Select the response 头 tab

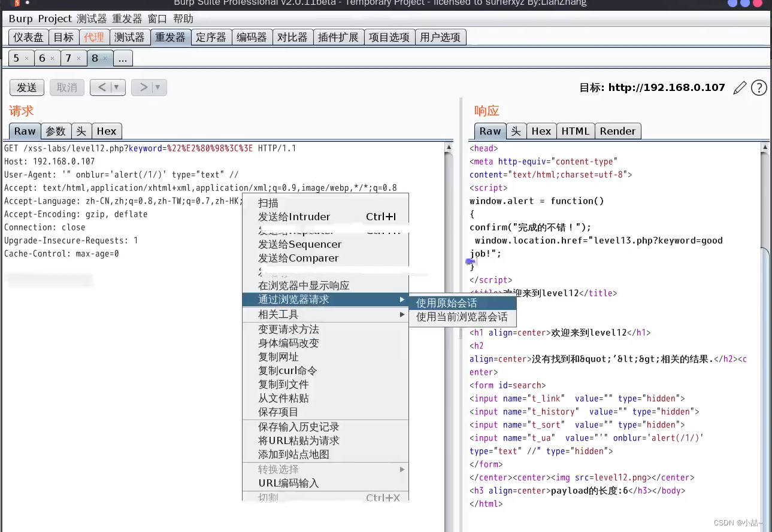516,131
